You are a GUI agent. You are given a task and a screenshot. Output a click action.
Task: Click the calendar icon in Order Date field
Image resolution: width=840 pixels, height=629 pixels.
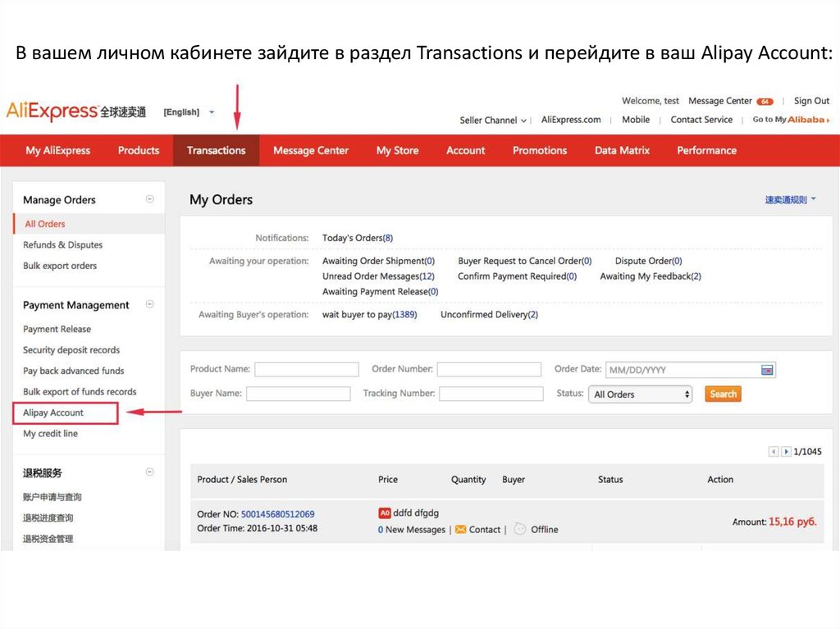[767, 370]
